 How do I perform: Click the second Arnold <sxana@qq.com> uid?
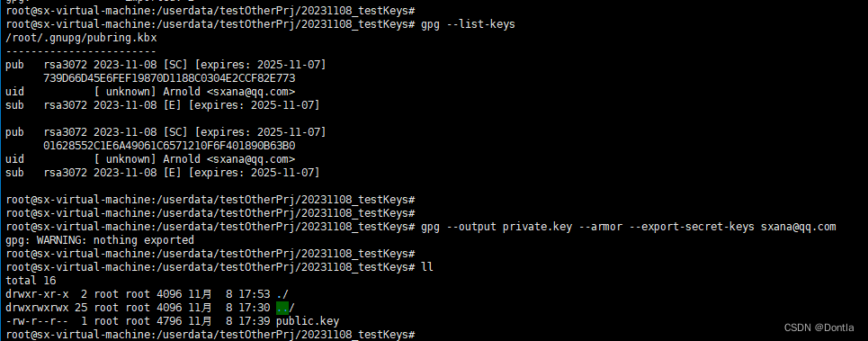click(229, 159)
